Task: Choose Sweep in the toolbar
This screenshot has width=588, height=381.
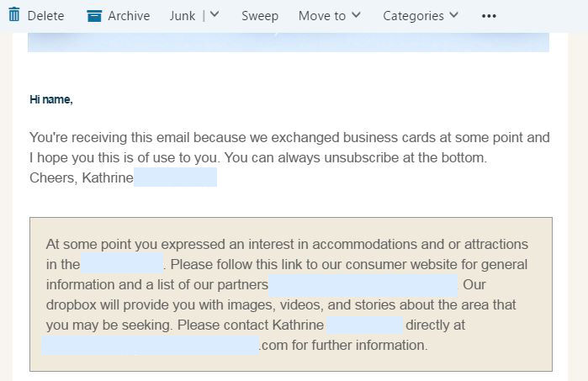Action: (259, 16)
